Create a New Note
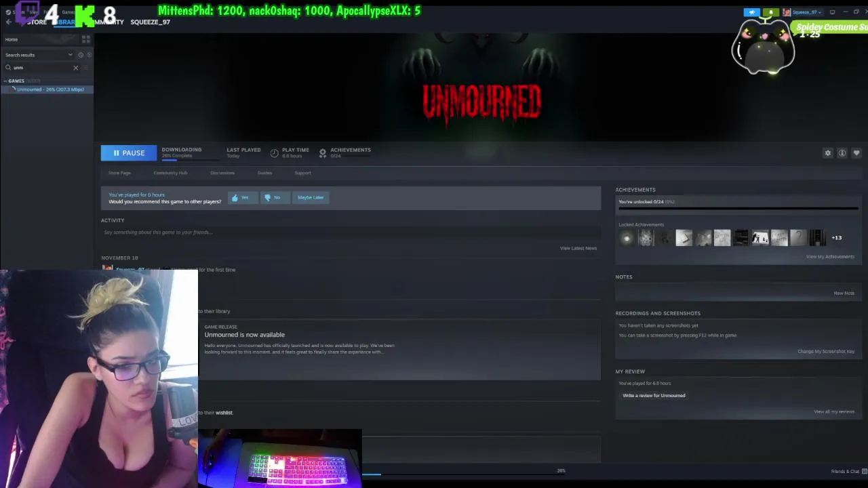The height and width of the screenshot is (488, 868). [844, 293]
